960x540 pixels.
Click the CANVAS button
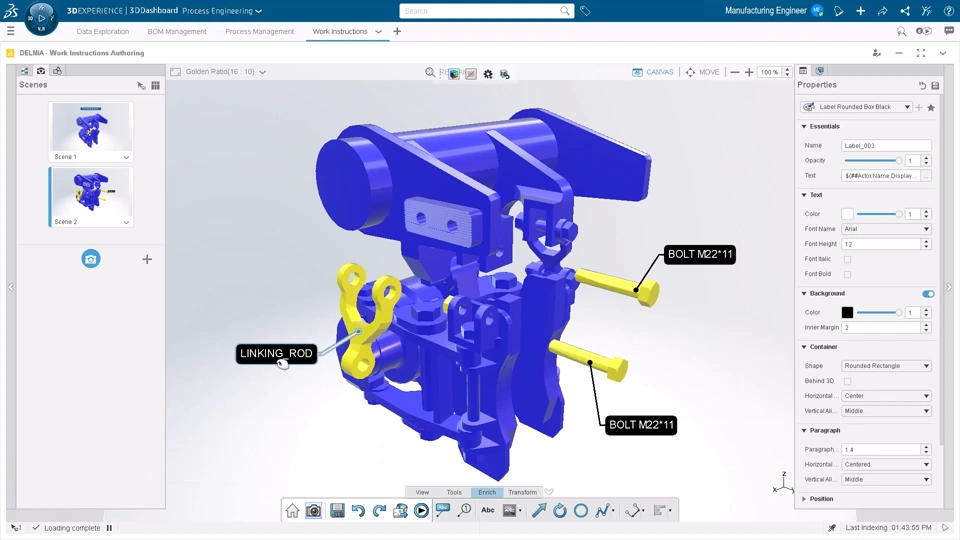(653, 72)
